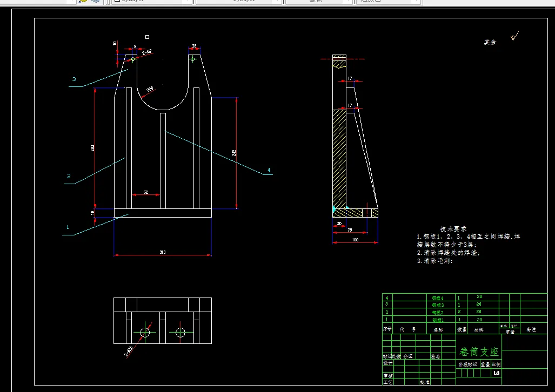The width and height of the screenshot is (555, 392).
Task: Click the 设计 row label
Action: point(388,363)
